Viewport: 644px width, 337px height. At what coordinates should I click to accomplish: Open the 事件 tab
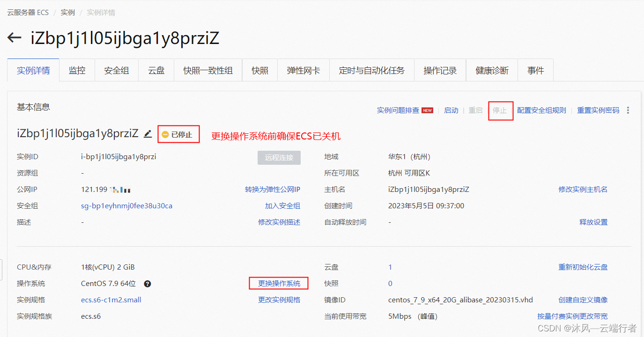[x=535, y=71]
